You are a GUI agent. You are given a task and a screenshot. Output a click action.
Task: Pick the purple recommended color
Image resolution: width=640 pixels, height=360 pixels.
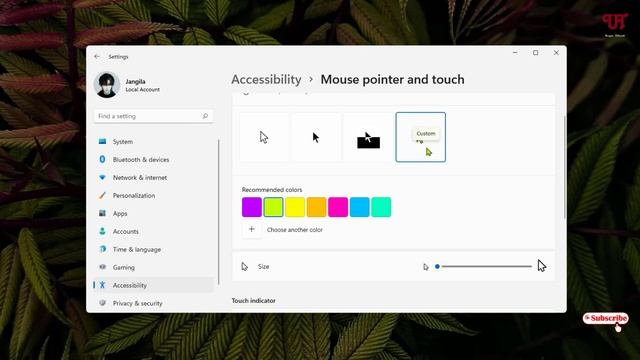tap(252, 207)
